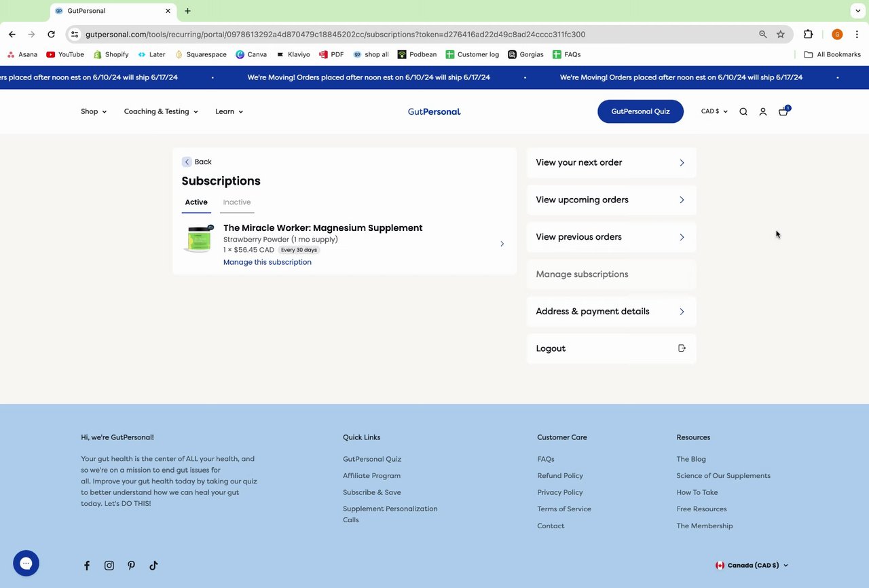Open the Gorgias chat bubble widget
The height and width of the screenshot is (588, 869).
pos(26,563)
